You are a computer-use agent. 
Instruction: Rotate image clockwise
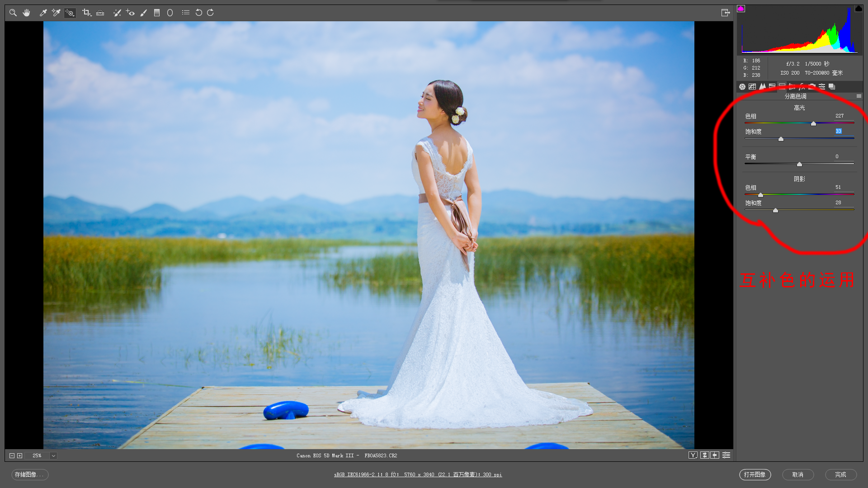click(210, 13)
